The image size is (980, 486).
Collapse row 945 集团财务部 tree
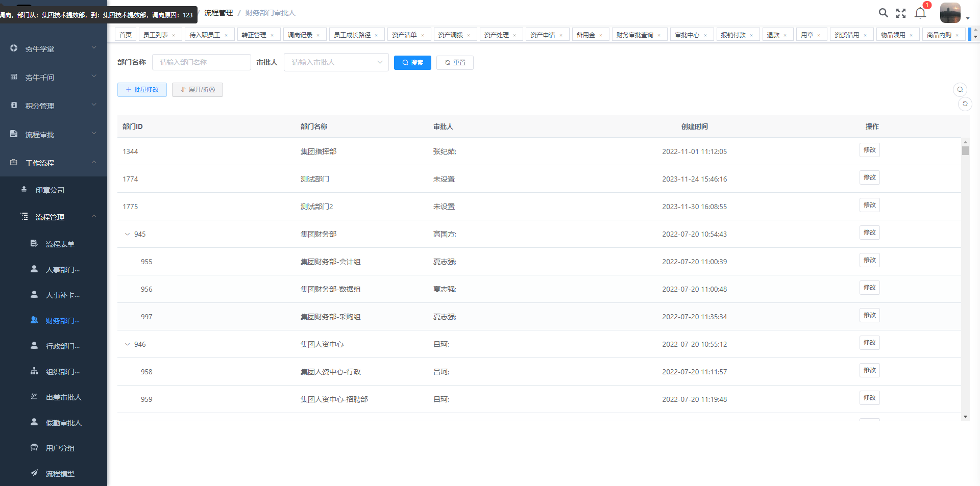coord(127,234)
